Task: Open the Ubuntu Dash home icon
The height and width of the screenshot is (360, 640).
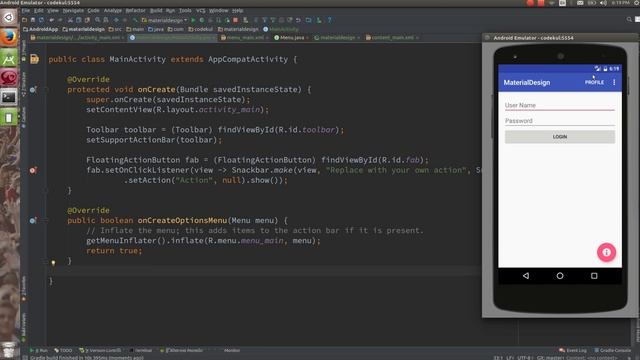Action: tap(9, 17)
